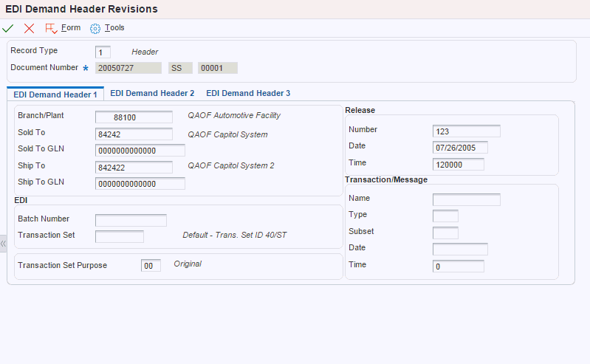The width and height of the screenshot is (590, 364).
Task: Click the Transaction/Message Type field
Action: tap(445, 216)
